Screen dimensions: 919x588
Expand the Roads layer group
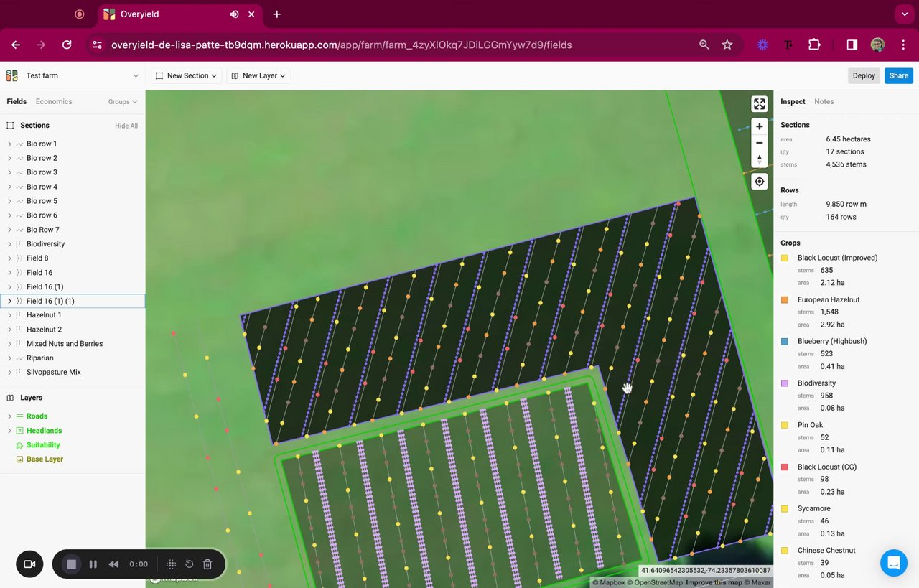coord(9,416)
